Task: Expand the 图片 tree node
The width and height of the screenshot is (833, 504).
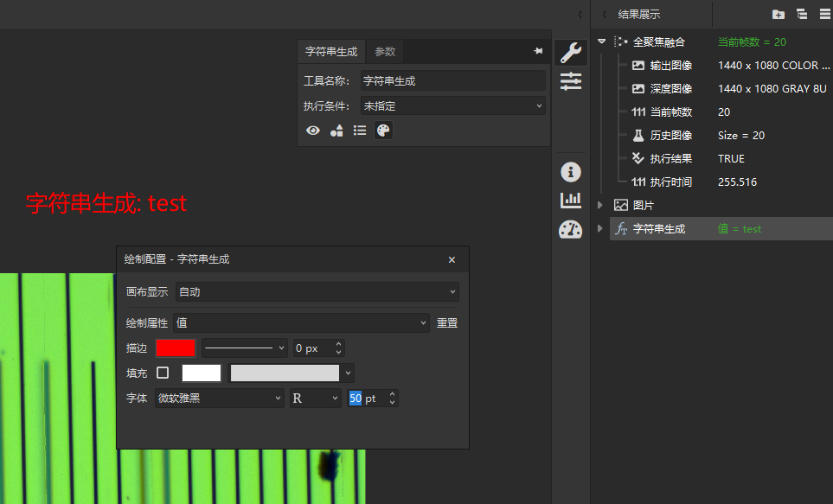Action: 600,205
